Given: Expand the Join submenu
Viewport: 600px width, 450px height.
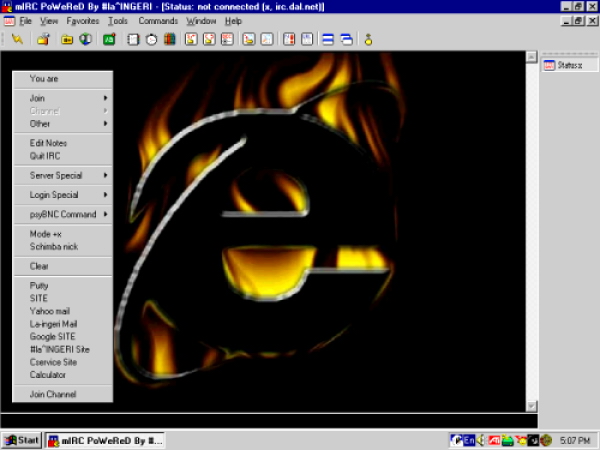Looking at the screenshot, I should (63, 98).
